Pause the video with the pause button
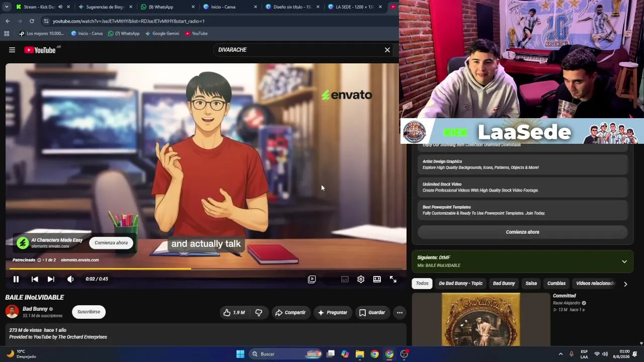Screen dimensions: 644x362 (16, 279)
